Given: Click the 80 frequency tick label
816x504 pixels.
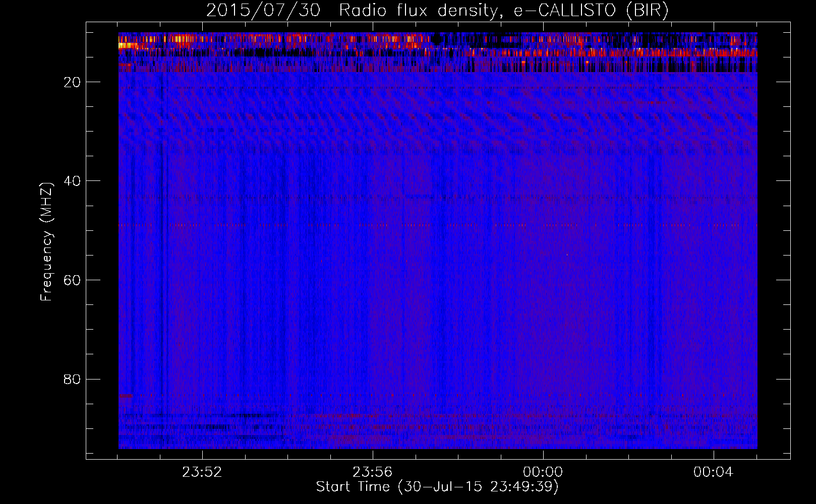Looking at the screenshot, I should click(73, 379).
